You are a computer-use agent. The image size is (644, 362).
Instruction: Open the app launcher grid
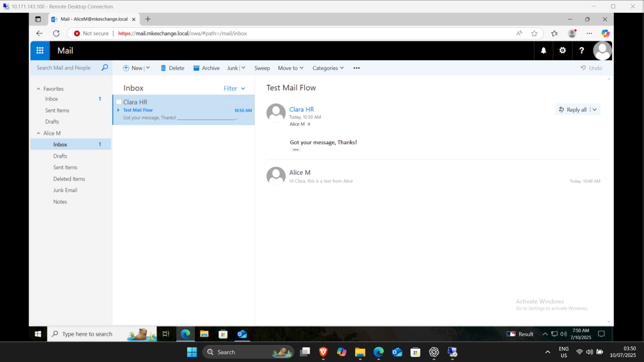40,50
